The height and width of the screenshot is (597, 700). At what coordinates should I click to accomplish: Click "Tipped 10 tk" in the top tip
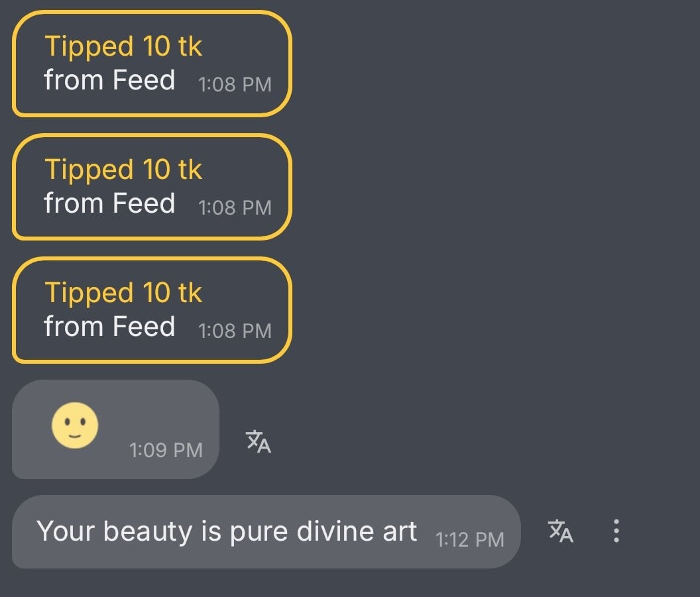(123, 46)
